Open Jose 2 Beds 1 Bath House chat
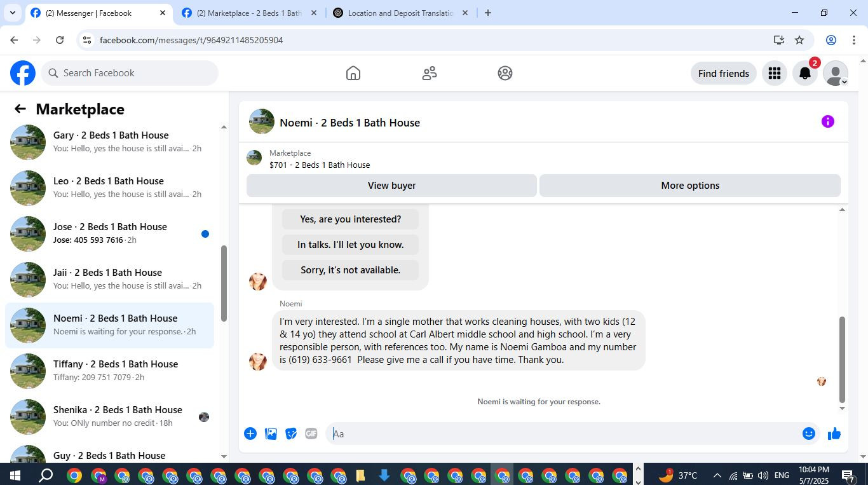Image resolution: width=868 pixels, height=485 pixels. click(x=109, y=233)
